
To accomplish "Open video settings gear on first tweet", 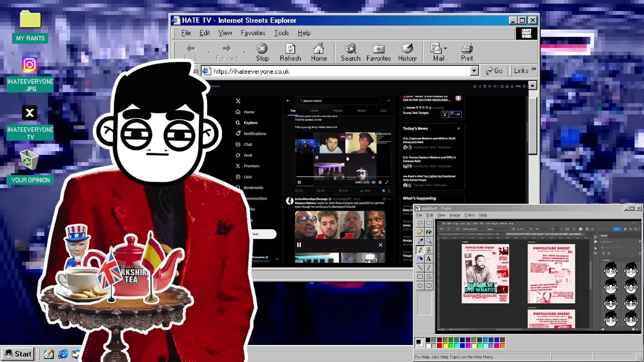I will (x=380, y=182).
